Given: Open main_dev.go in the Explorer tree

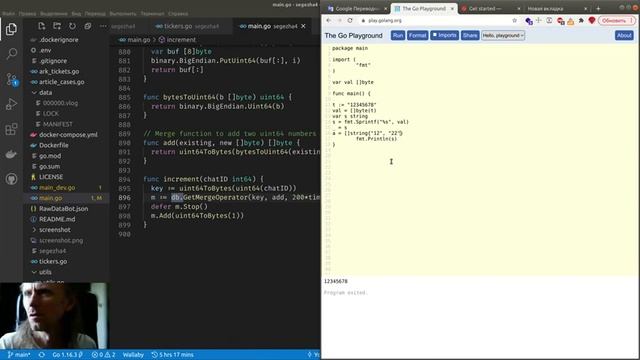Looking at the screenshot, I should tap(57, 188).
